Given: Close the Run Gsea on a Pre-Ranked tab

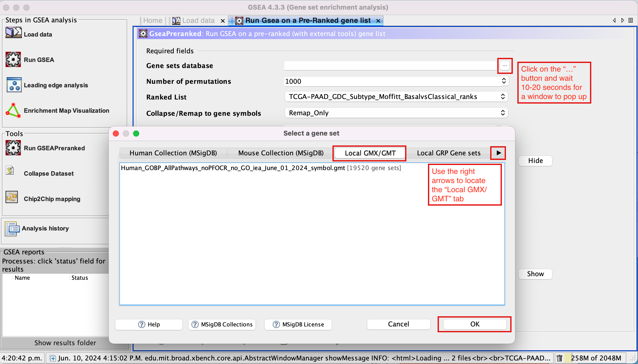Looking at the screenshot, I should 378,21.
